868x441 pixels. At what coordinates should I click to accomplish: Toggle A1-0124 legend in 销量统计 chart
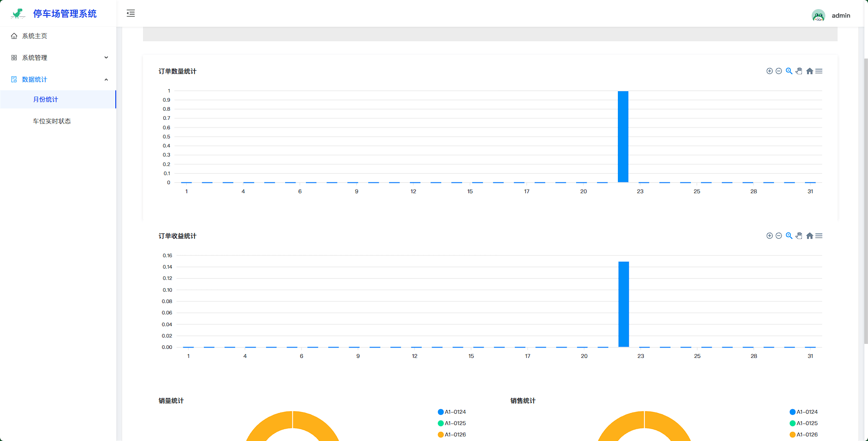(452, 412)
